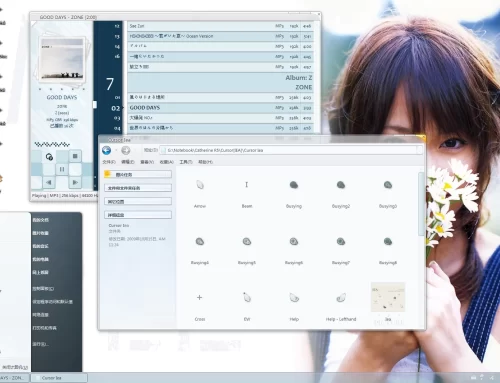Open 打印机和传真 from the Start menu
Screen dimensions: 500x383
pyautogui.click(x=45, y=328)
